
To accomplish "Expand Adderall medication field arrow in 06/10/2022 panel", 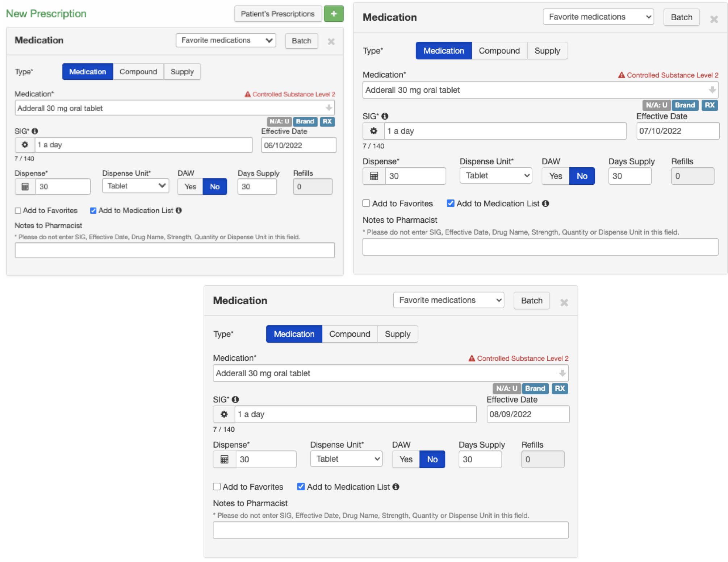I will click(x=329, y=108).
